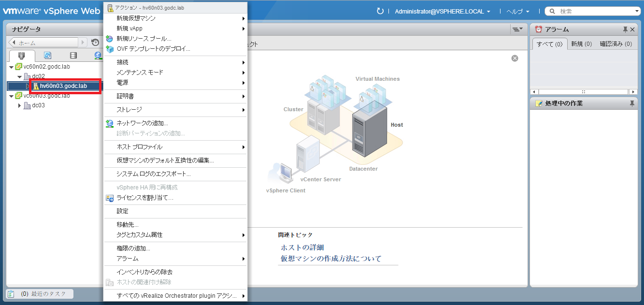This screenshot has height=305, width=644.
Task: Open the Storage navigator tab
Action: point(73,56)
